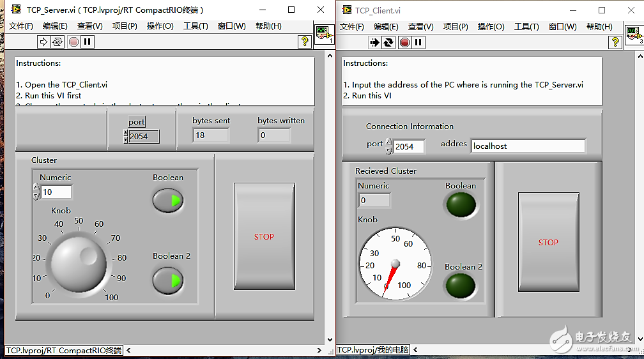Click right scroll arrow in TCP_Server window
The height and width of the screenshot is (359, 644).
tap(319, 350)
